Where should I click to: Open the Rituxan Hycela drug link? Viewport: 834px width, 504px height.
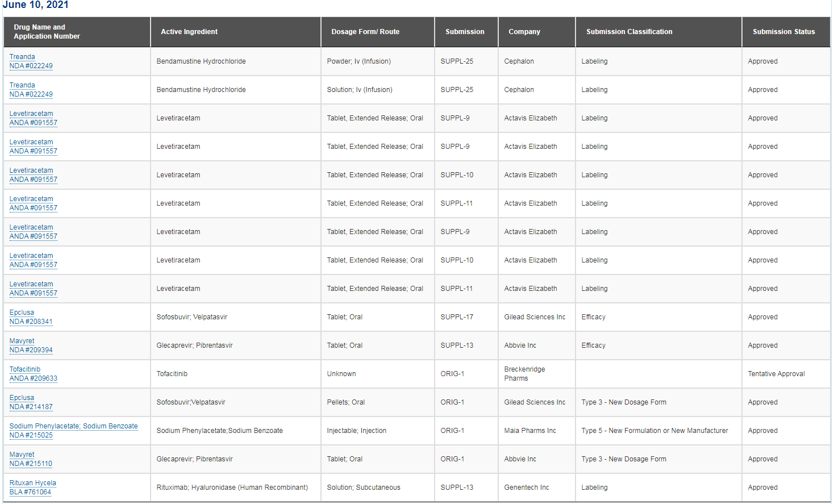point(33,483)
